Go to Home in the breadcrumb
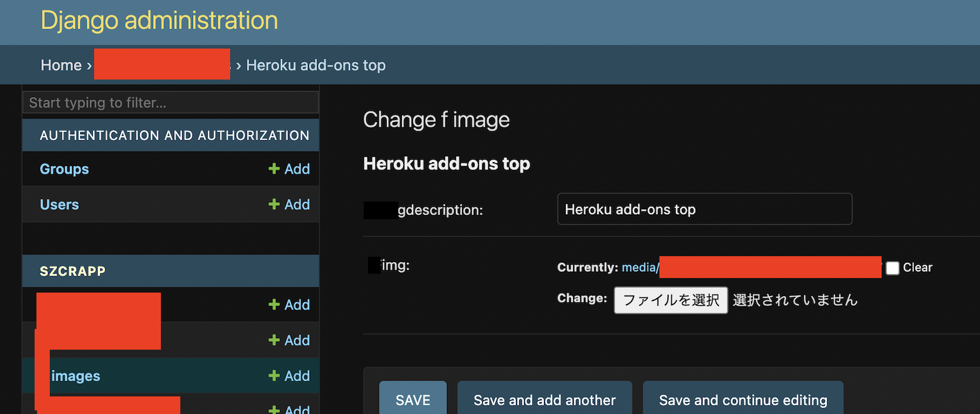The image size is (980, 414). tap(61, 65)
